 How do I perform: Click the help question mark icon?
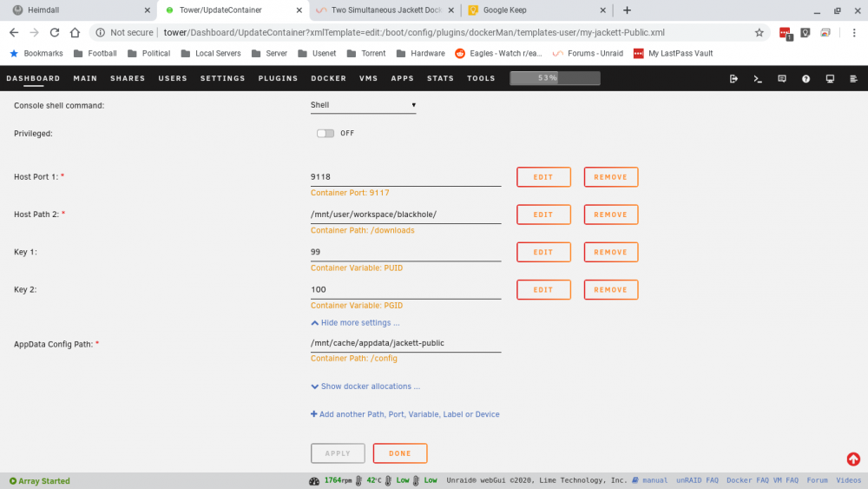[806, 79]
